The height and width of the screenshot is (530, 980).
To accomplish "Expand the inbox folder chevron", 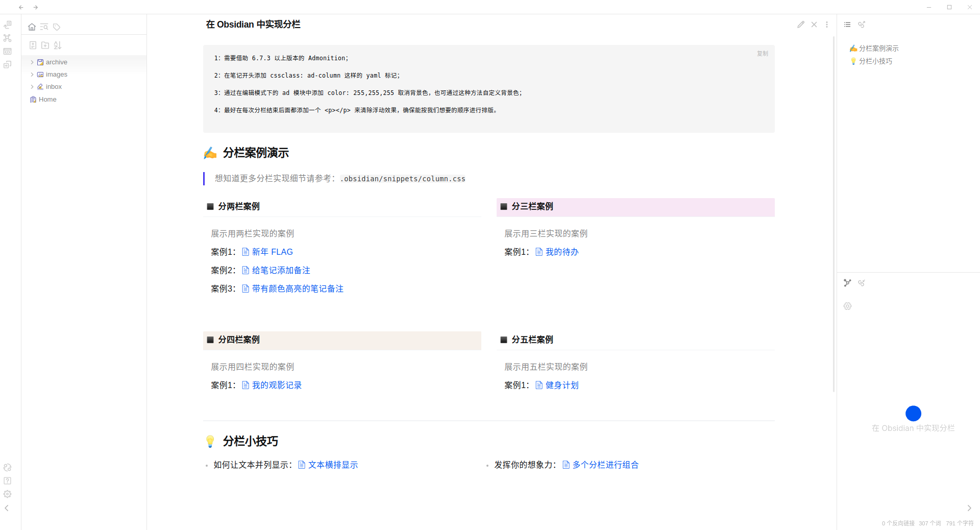I will [x=32, y=86].
